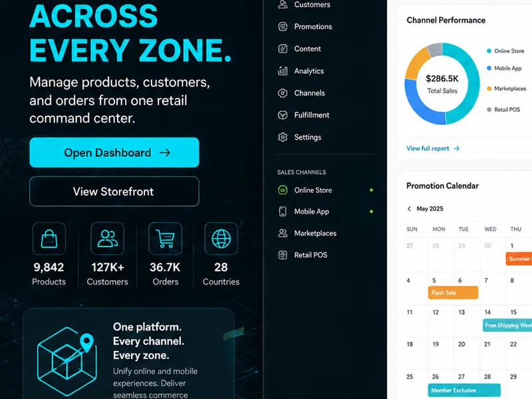Click the arrow beside View full report
532x399 pixels.
point(457,148)
